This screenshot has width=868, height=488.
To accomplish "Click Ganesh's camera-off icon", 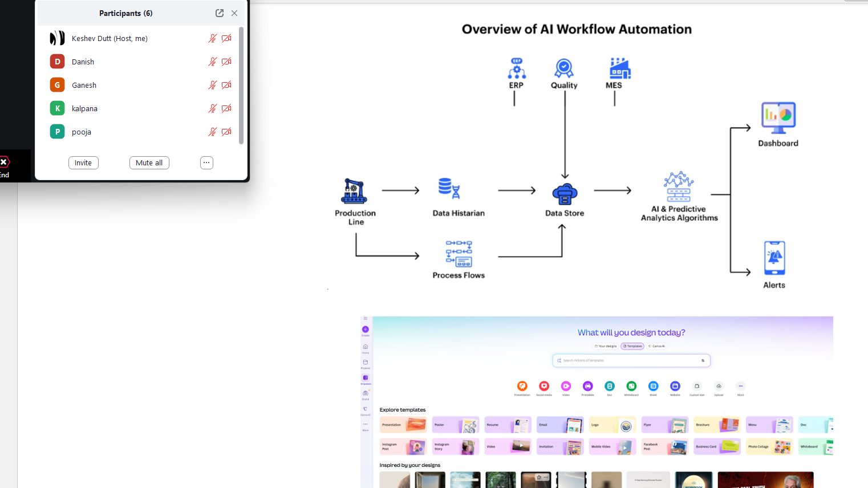I will point(226,85).
